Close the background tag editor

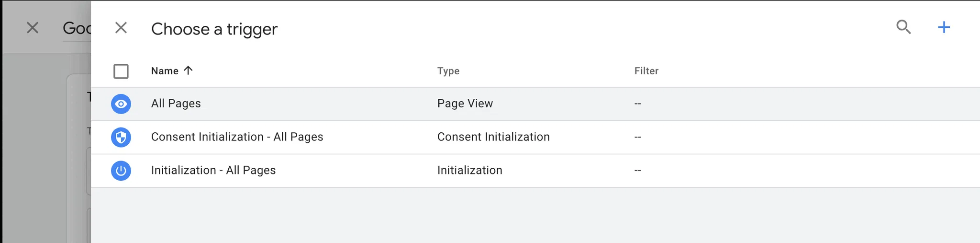[x=33, y=28]
